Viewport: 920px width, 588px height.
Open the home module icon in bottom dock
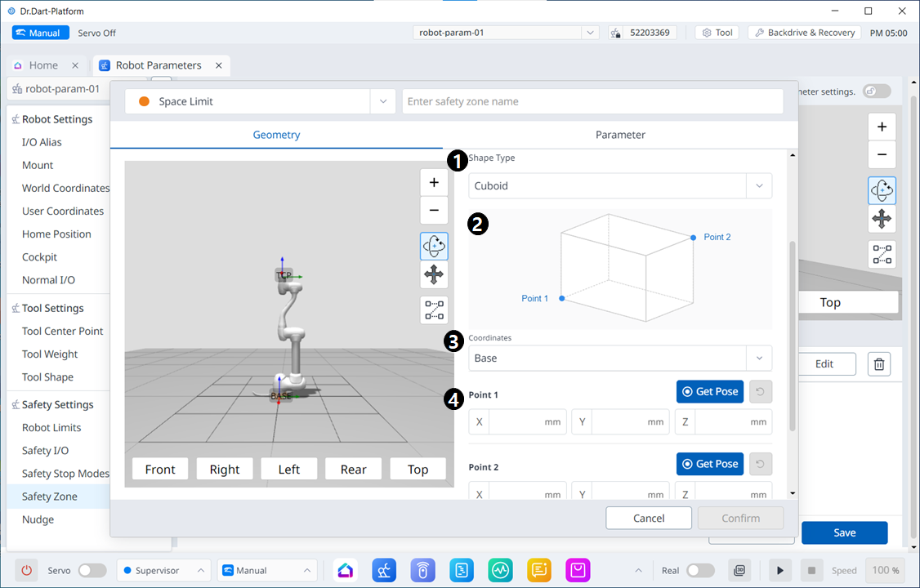coord(346,570)
